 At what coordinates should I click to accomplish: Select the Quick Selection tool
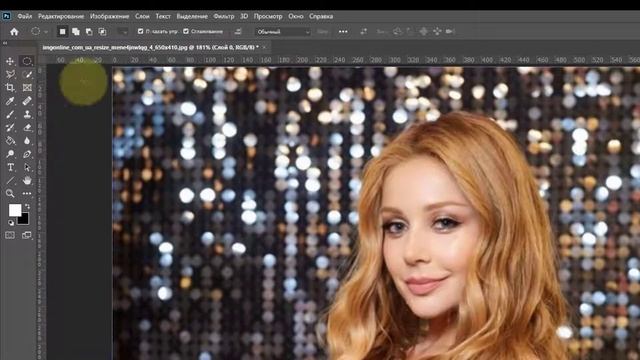point(27,74)
